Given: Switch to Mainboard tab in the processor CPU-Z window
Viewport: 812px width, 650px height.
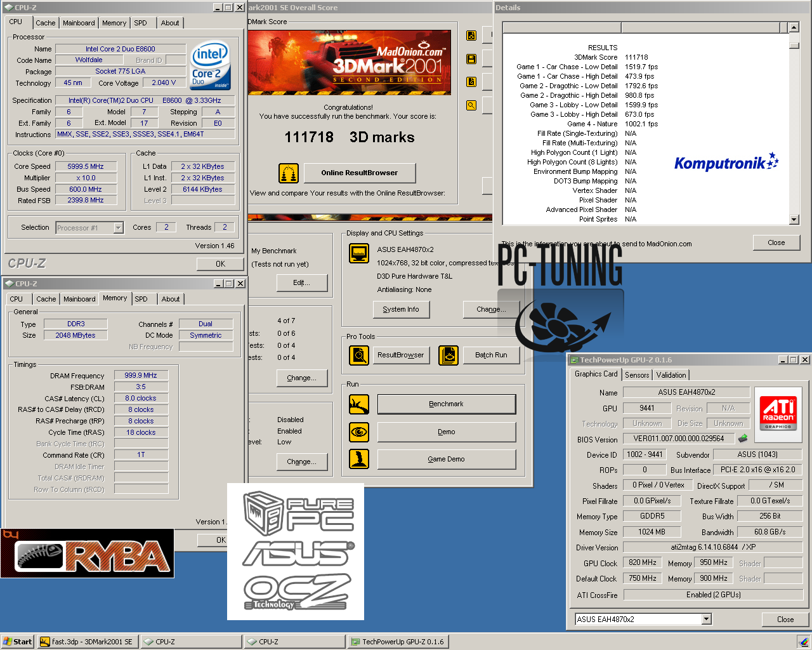Looking at the screenshot, I should pos(79,23).
